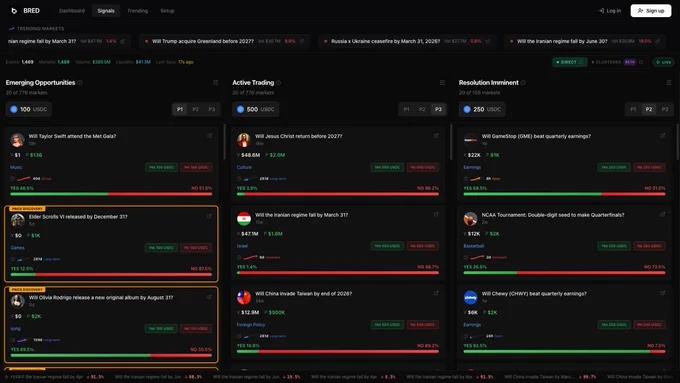This screenshot has width=680, height=383.
Task: Open the Setup tab
Action: (x=167, y=11)
